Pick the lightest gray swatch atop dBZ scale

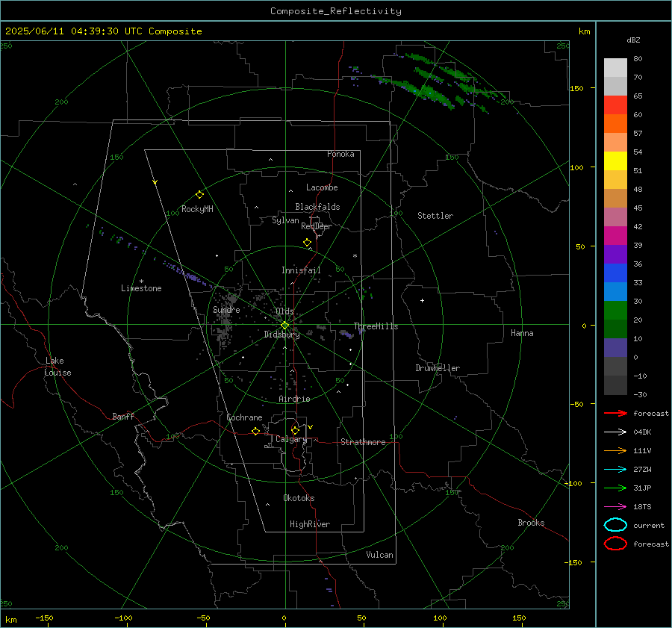615,68
